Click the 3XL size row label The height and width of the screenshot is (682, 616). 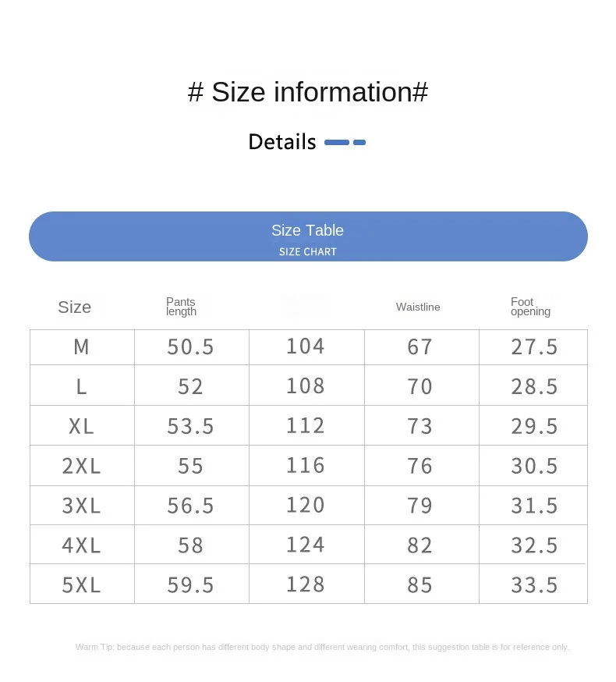point(81,506)
